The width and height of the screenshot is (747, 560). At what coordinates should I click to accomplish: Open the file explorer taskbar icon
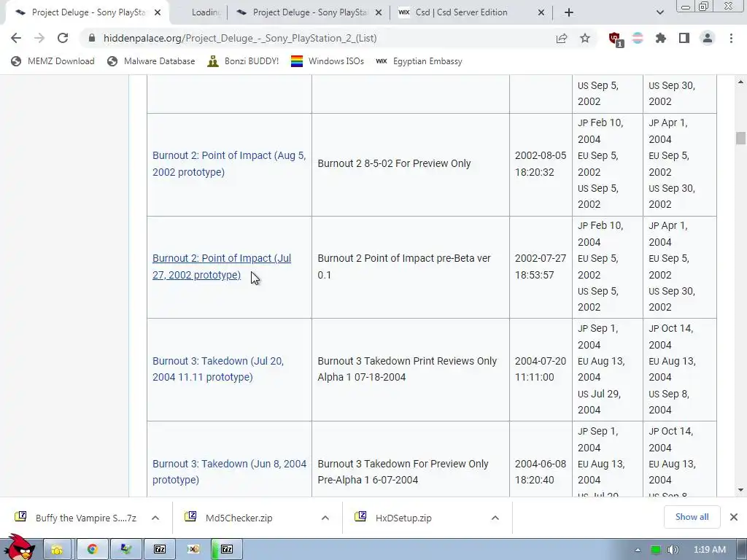(x=57, y=550)
